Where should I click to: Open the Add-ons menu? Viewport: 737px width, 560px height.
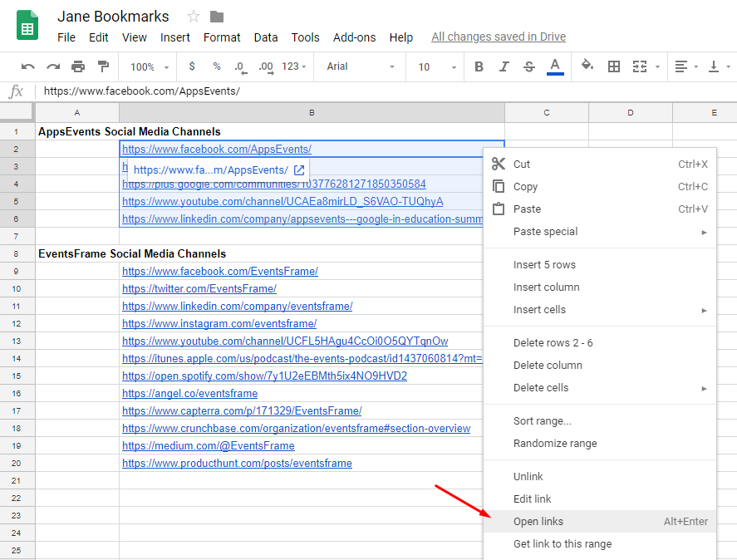pos(355,37)
